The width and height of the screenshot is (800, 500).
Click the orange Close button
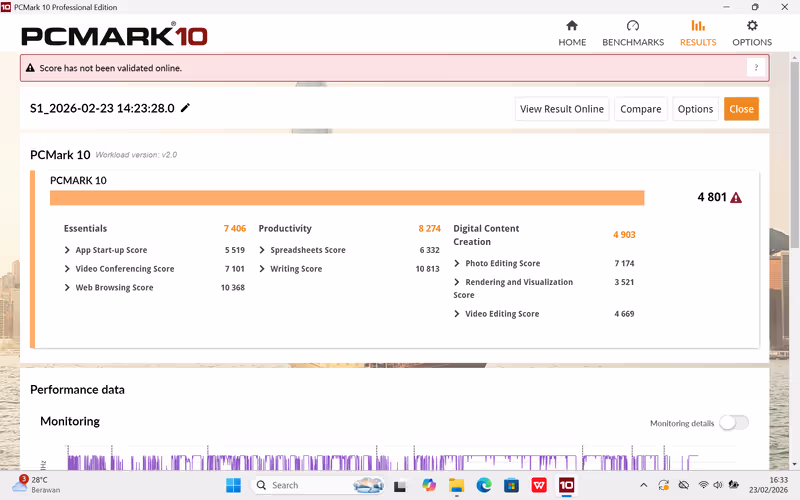coord(741,109)
